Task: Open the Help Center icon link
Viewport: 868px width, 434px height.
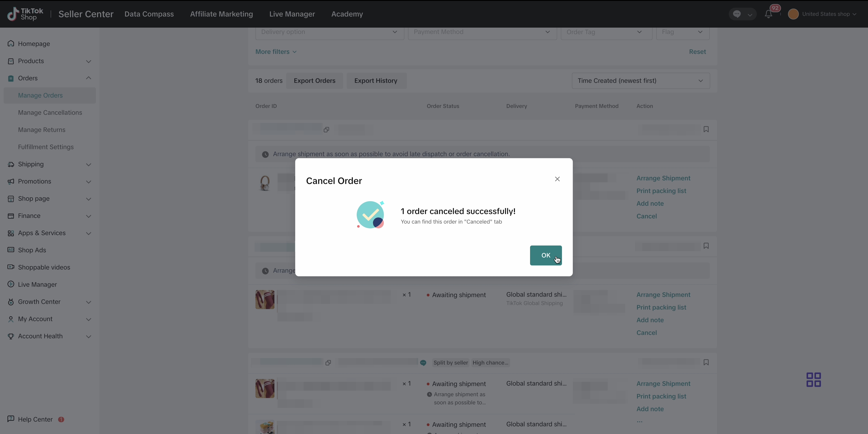Action: pyautogui.click(x=11, y=419)
